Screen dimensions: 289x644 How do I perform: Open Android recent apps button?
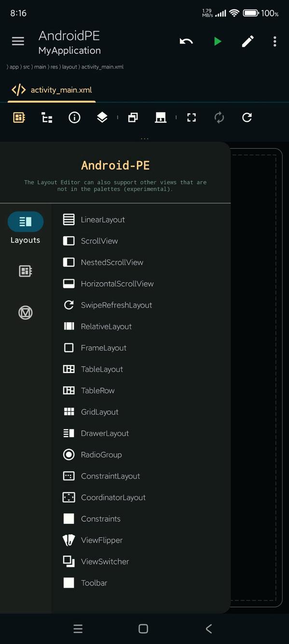pos(78,629)
